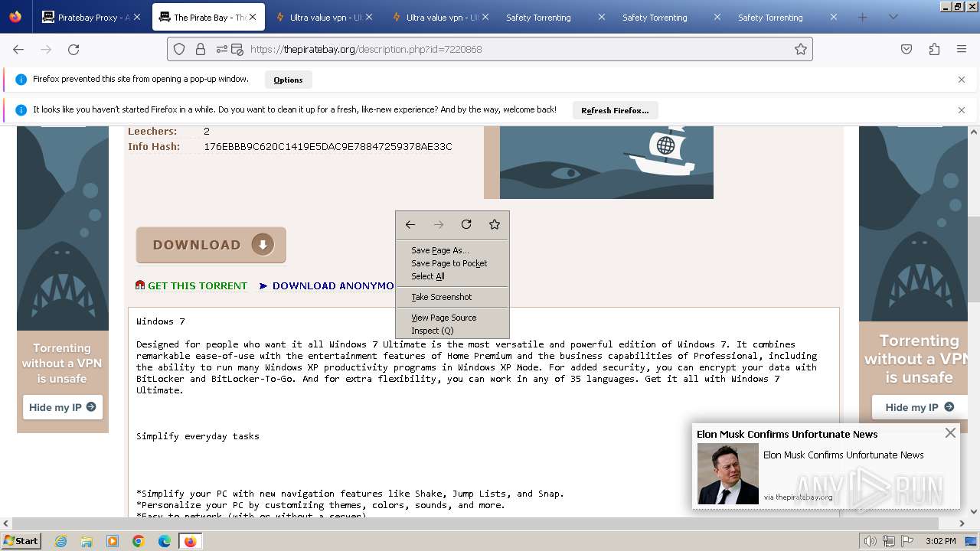Launch Microsoft Edge from the taskbar
980x551 pixels.
[x=165, y=541]
